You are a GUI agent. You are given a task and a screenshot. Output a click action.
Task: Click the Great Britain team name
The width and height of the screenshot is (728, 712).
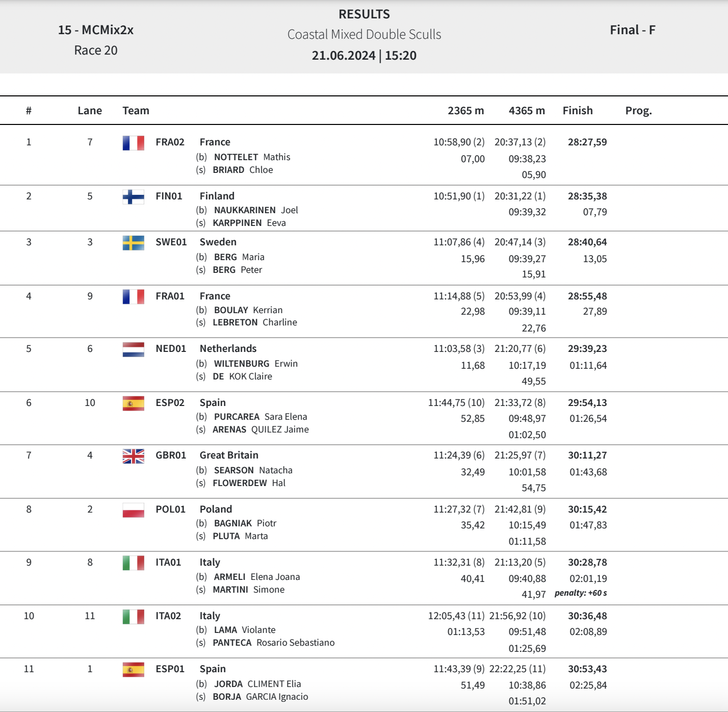(x=229, y=455)
